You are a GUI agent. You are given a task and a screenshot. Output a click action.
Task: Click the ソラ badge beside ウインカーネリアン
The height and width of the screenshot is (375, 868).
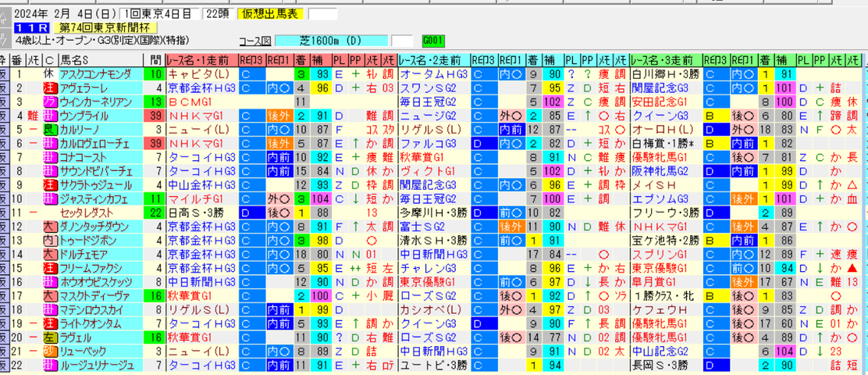click(50, 102)
